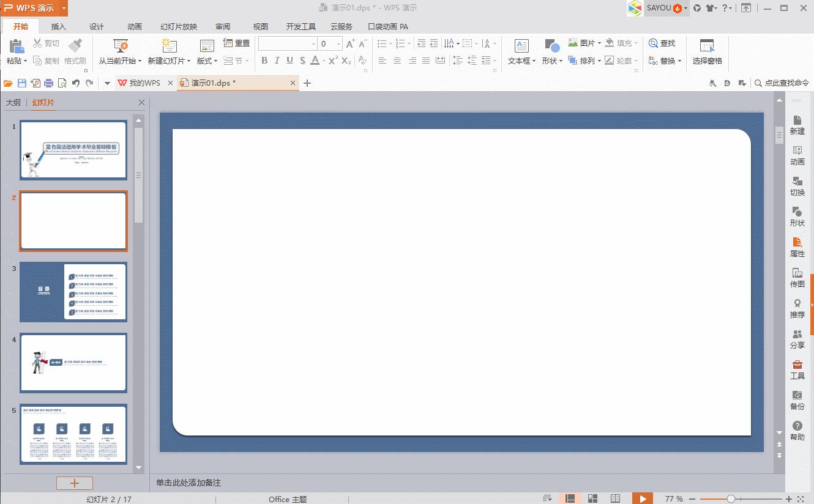814x504 pixels.
Task: Toggle superscript formatting
Action: (333, 61)
